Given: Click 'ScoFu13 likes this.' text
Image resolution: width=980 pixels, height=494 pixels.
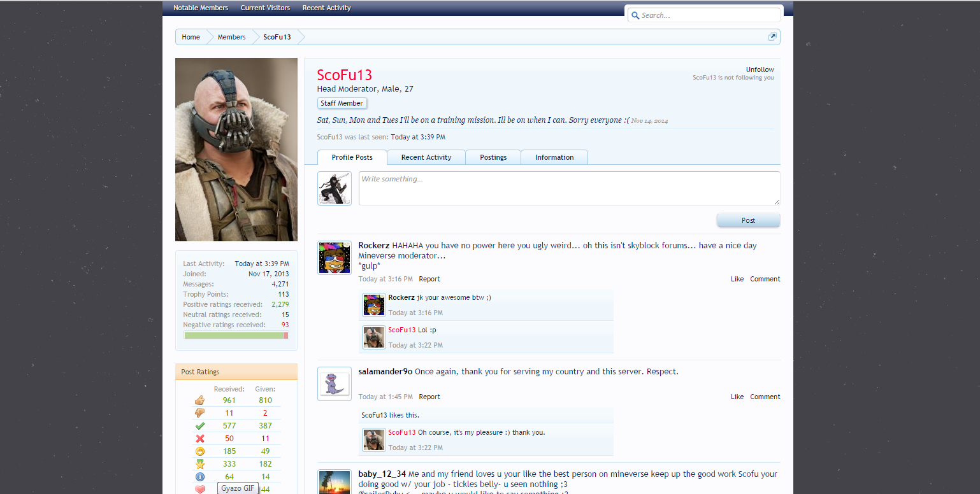Looking at the screenshot, I should pos(390,415).
